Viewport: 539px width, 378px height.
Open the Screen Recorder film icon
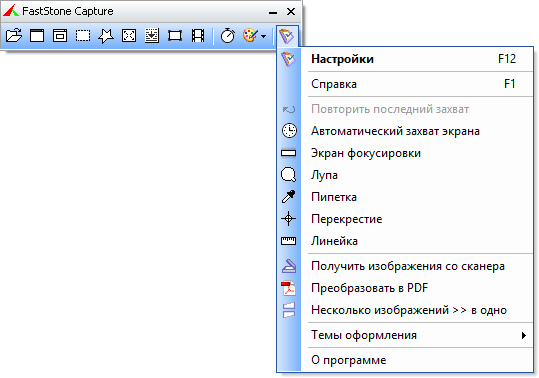point(198,35)
